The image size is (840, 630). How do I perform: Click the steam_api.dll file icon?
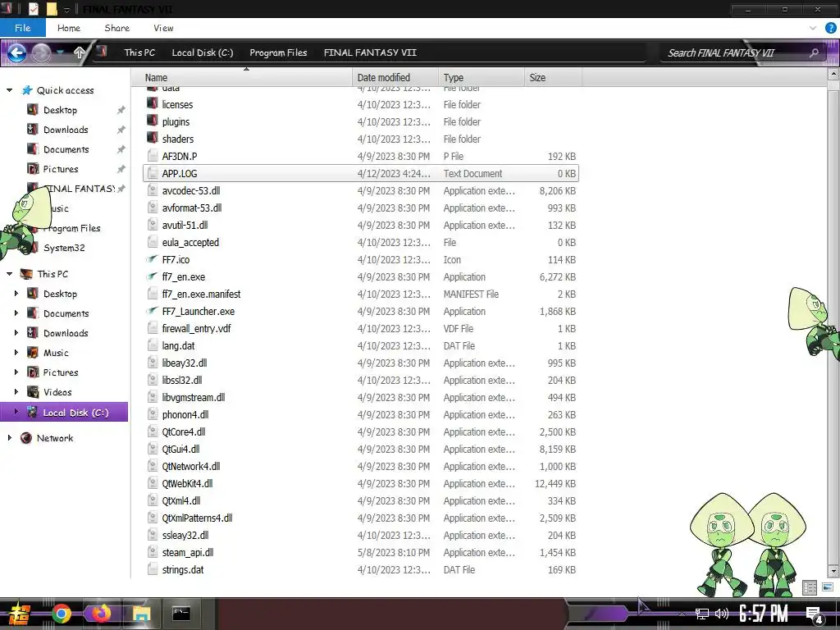coord(153,552)
